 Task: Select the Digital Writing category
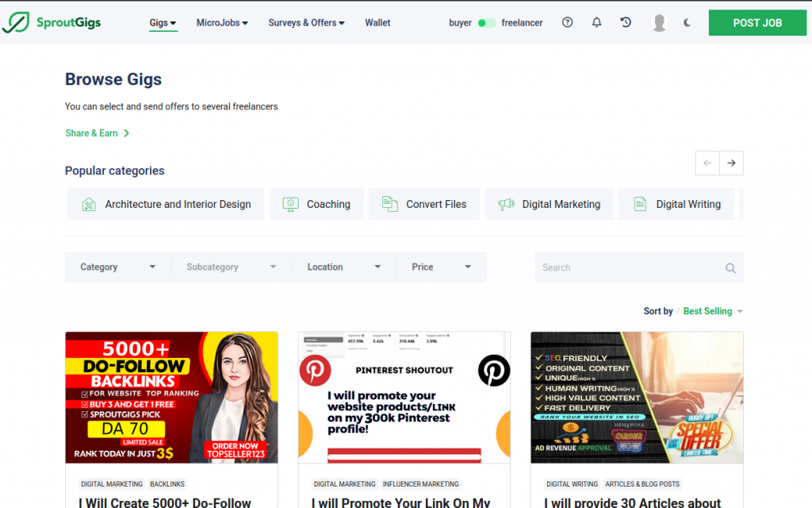(x=676, y=204)
